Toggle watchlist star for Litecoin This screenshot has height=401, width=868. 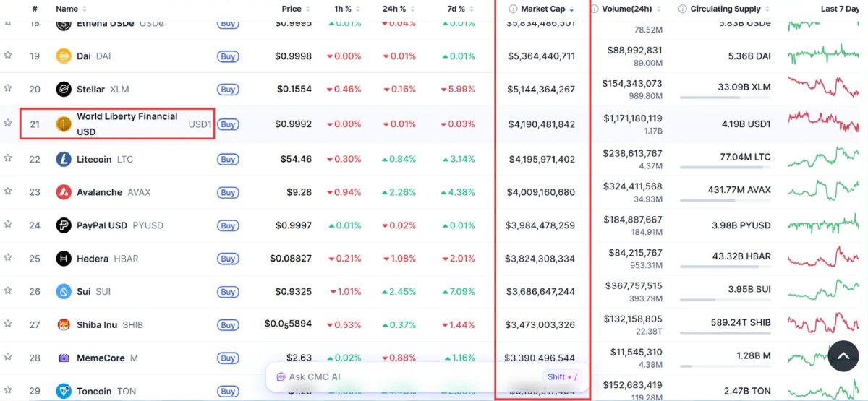coord(8,159)
